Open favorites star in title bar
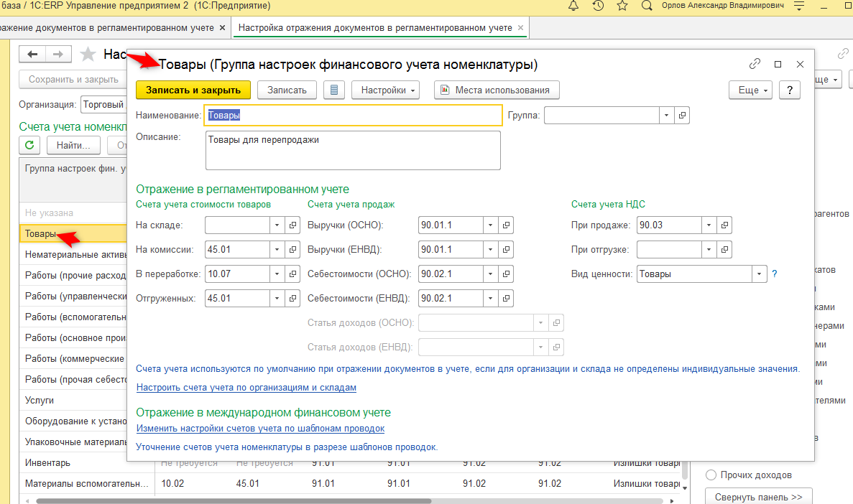The width and height of the screenshot is (853, 504). [622, 6]
